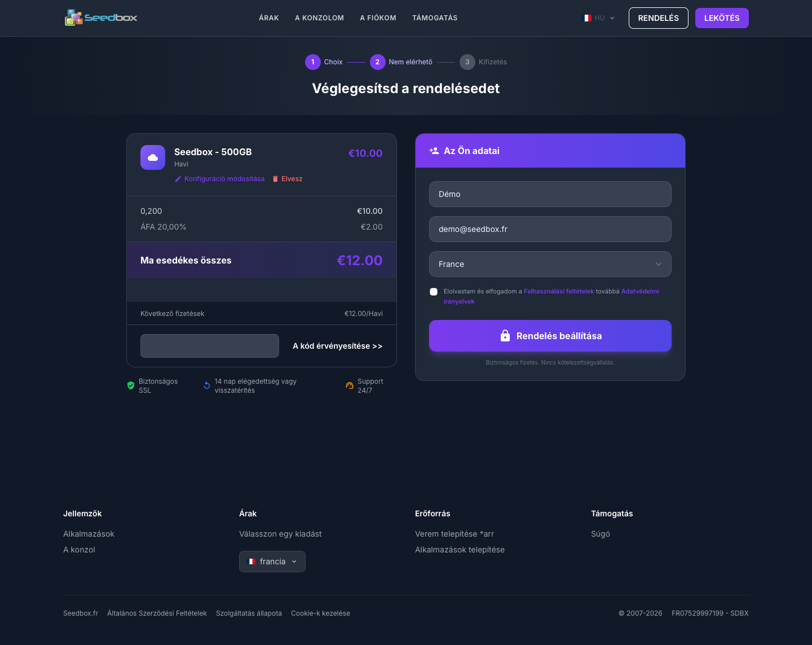Image resolution: width=812 pixels, height=645 pixels.
Task: Accept the terms and privacy checkbox
Action: [x=434, y=292]
